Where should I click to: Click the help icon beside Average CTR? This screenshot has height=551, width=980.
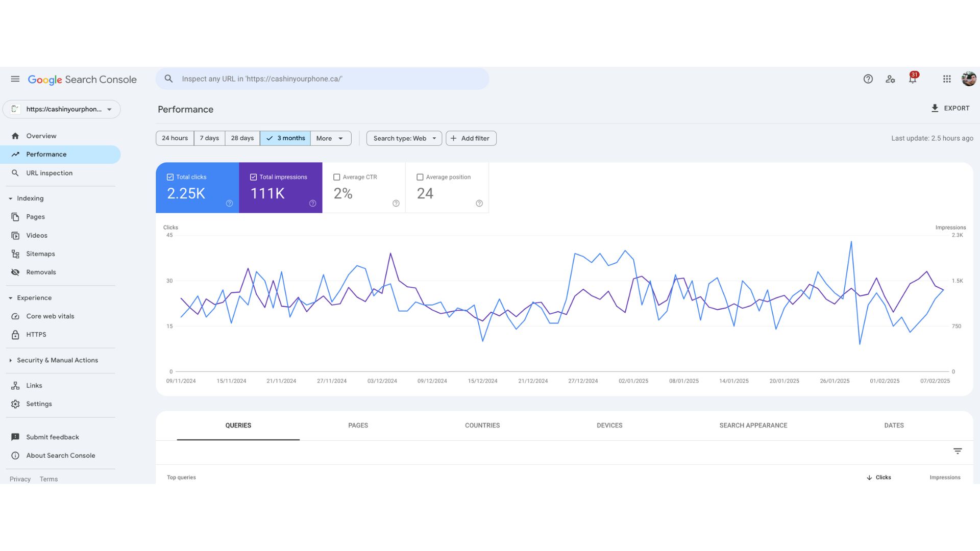click(x=396, y=204)
